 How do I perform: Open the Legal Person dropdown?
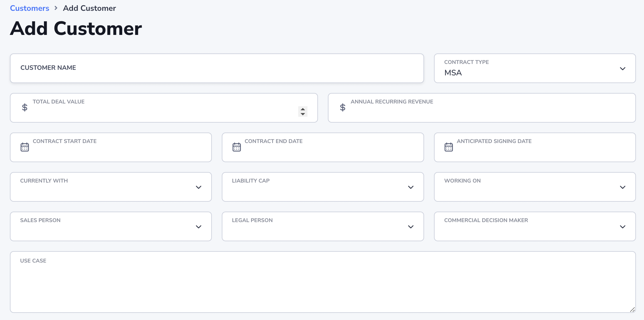click(411, 227)
